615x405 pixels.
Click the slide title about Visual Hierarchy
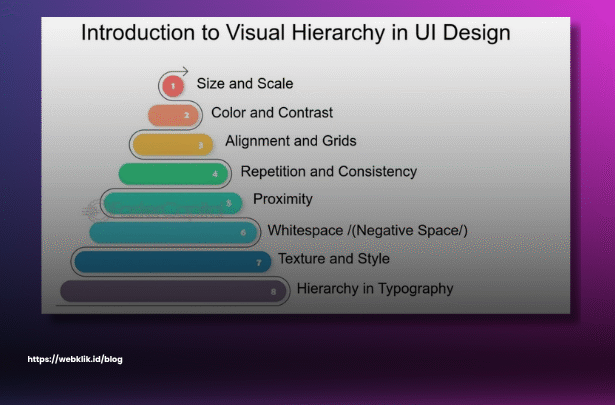pos(296,33)
